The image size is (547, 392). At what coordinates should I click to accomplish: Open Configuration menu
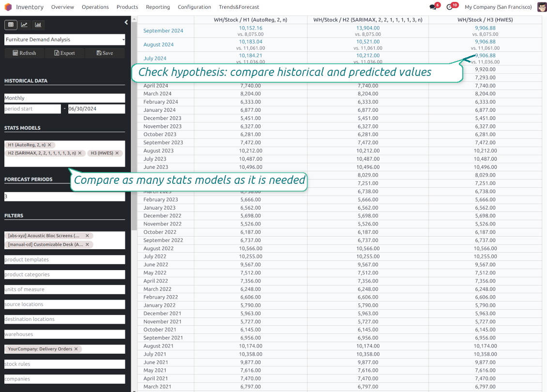pos(194,7)
